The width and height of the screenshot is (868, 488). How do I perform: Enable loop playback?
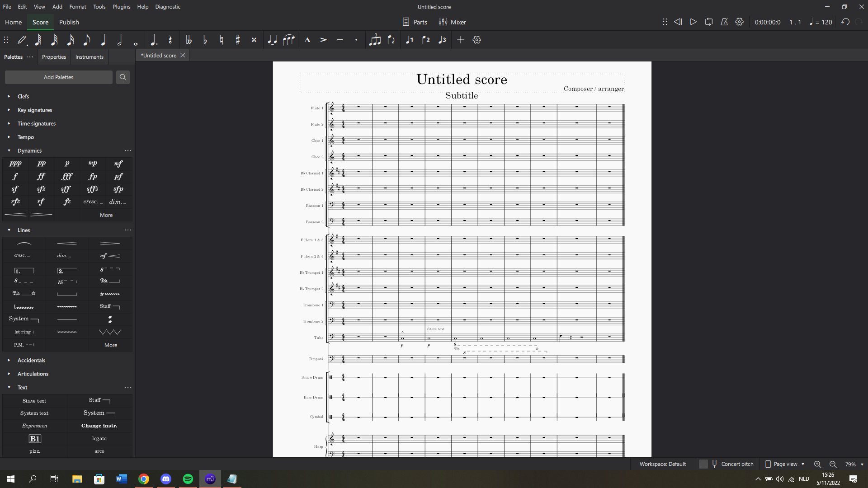[708, 22]
